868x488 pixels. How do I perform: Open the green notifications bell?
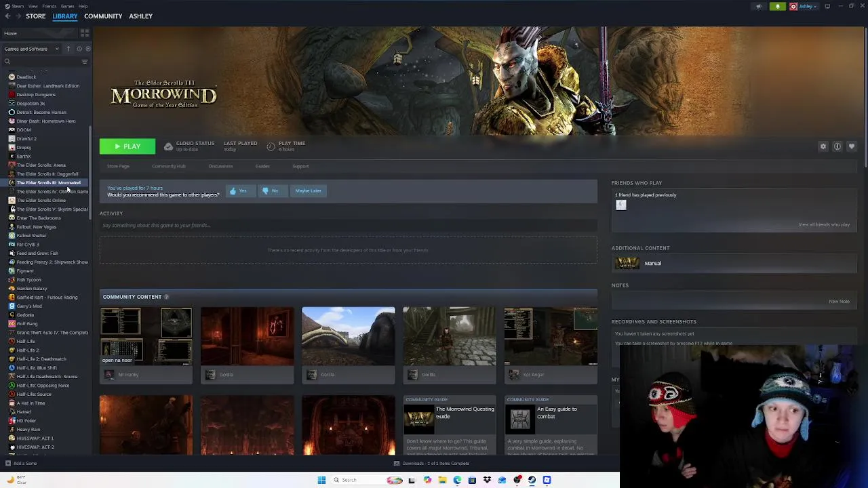click(778, 6)
